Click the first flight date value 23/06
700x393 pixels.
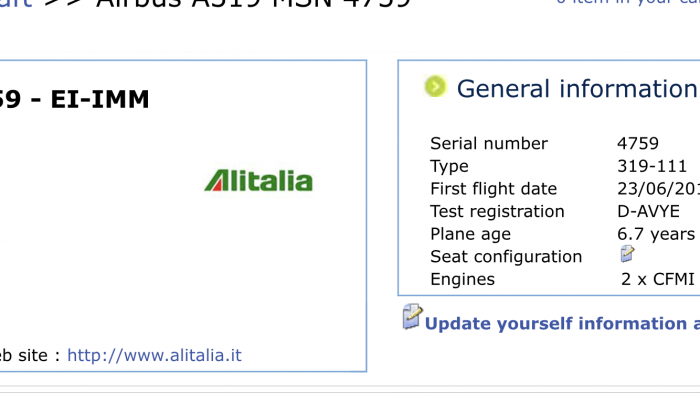[x=658, y=189]
